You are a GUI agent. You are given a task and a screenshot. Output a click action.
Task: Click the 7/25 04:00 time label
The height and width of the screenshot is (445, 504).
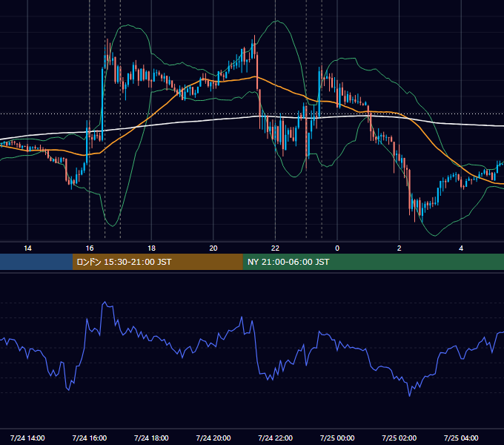point(461,438)
